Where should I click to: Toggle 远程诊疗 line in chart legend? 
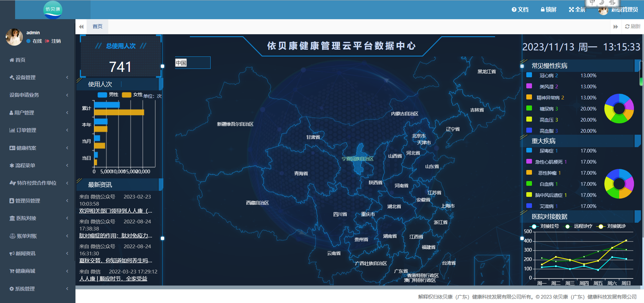pos(578,226)
